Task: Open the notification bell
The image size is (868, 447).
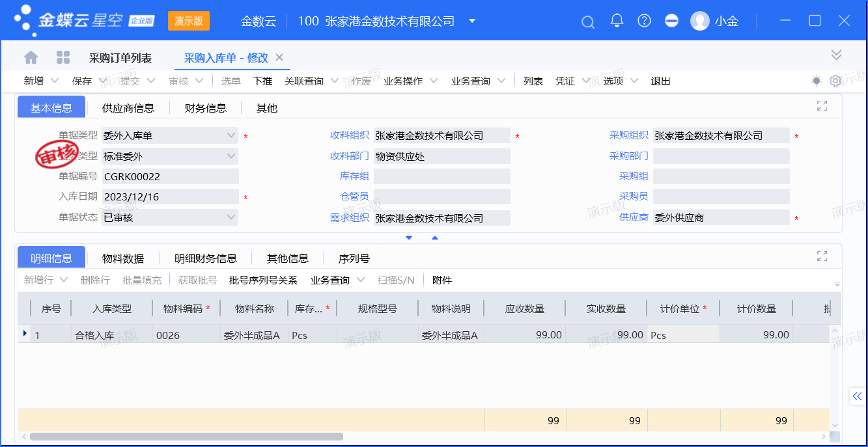Action: (617, 21)
